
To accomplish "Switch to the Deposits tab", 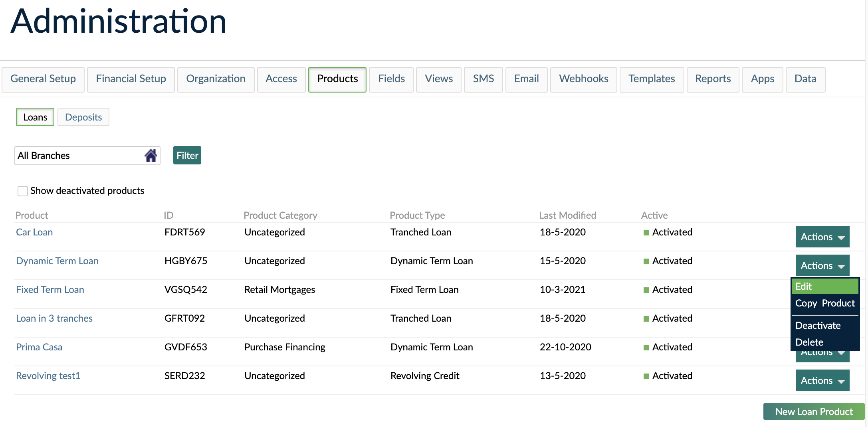I will (83, 117).
